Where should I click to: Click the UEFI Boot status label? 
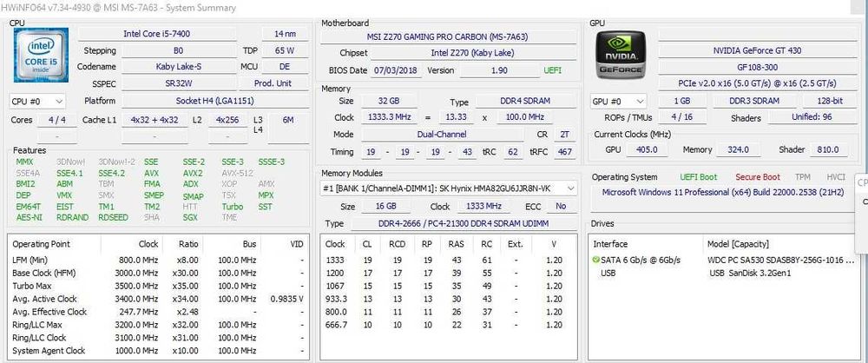point(698,177)
